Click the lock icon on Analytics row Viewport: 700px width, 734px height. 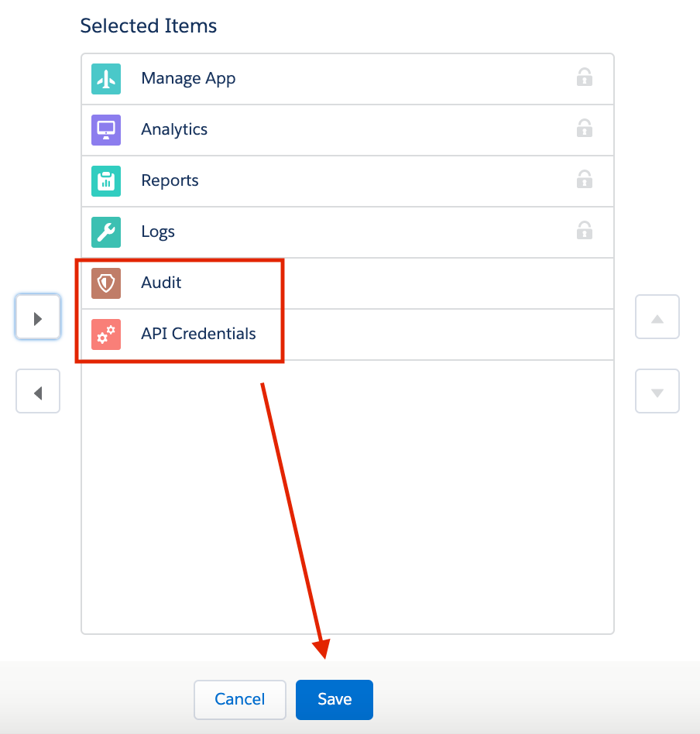[585, 129]
